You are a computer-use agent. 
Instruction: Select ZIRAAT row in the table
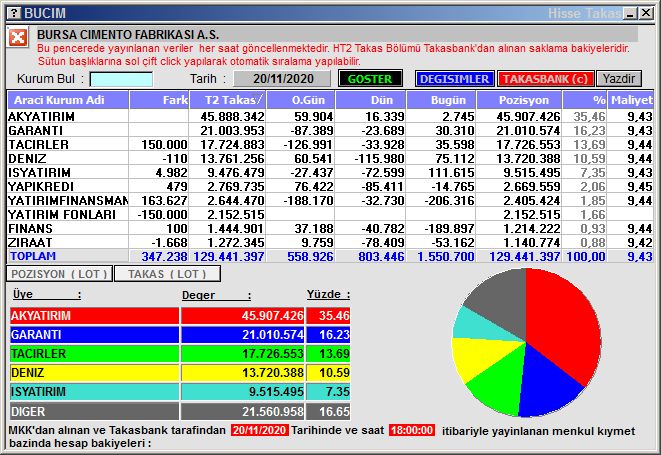(x=330, y=242)
